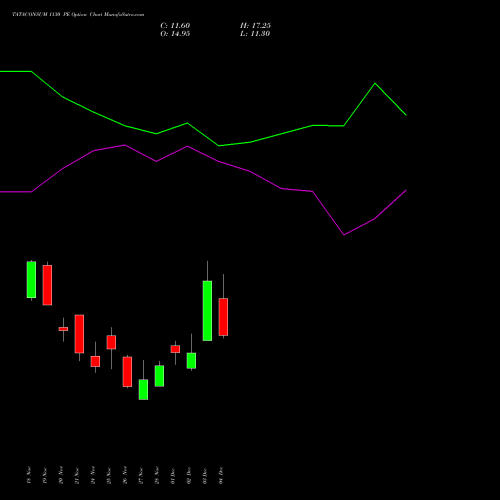This screenshot has height=500, width=500.
Task: Click the small red 20 Nov candlestick
Action: click(63, 329)
